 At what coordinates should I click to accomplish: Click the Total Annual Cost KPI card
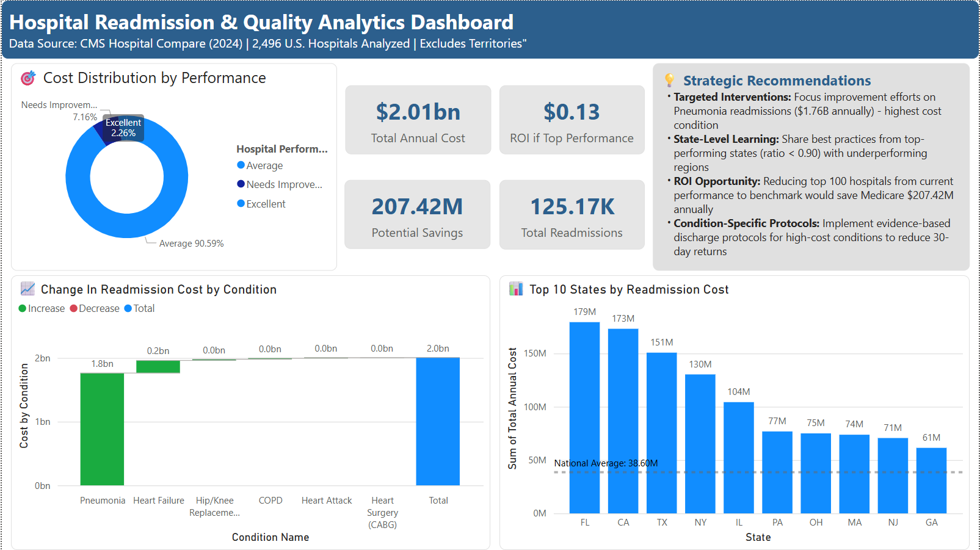(418, 120)
